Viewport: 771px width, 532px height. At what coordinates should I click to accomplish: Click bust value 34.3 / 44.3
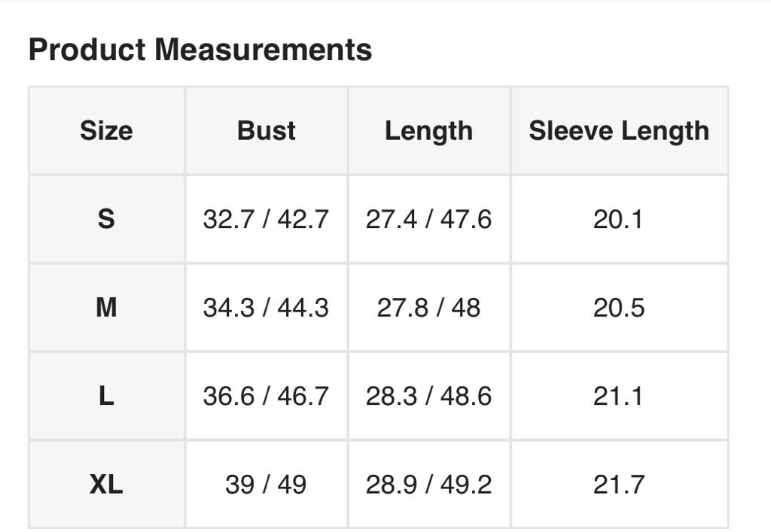(266, 307)
